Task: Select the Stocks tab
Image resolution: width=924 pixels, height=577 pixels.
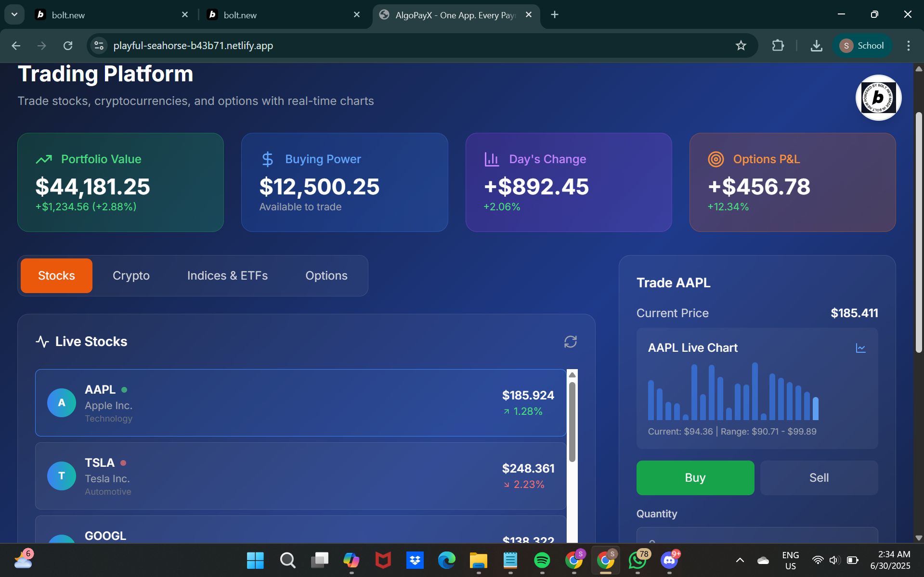Action: point(56,276)
